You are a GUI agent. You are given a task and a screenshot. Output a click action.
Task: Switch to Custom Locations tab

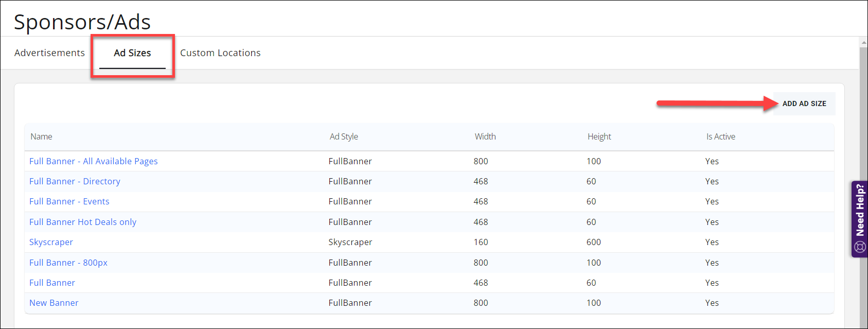[x=220, y=53]
